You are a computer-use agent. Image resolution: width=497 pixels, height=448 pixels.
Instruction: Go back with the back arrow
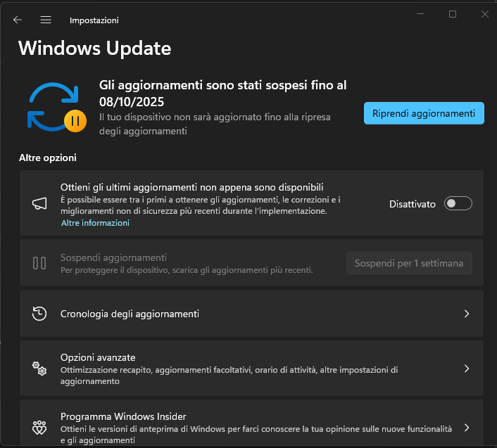coord(18,20)
